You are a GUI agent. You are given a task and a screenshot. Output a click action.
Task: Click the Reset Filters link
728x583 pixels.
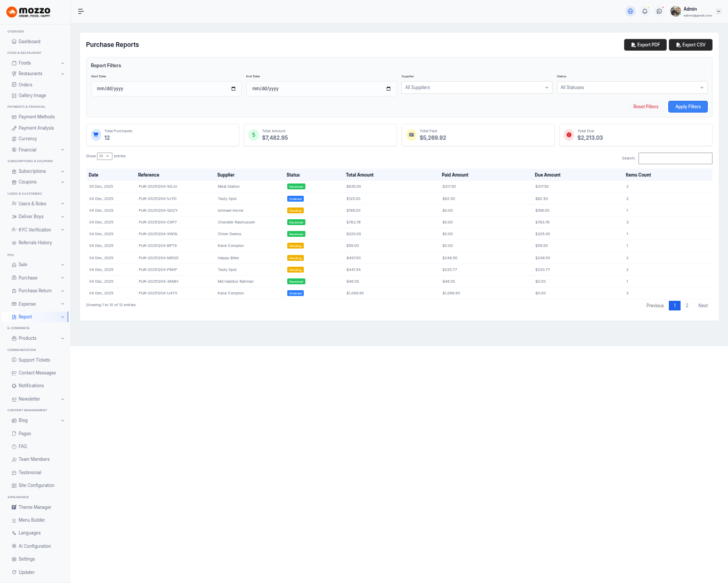645,107
